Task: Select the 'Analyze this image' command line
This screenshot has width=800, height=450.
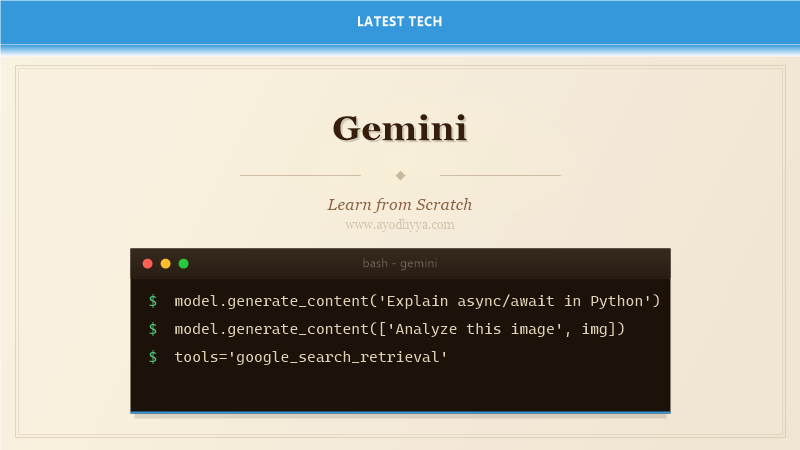Action: click(x=399, y=329)
